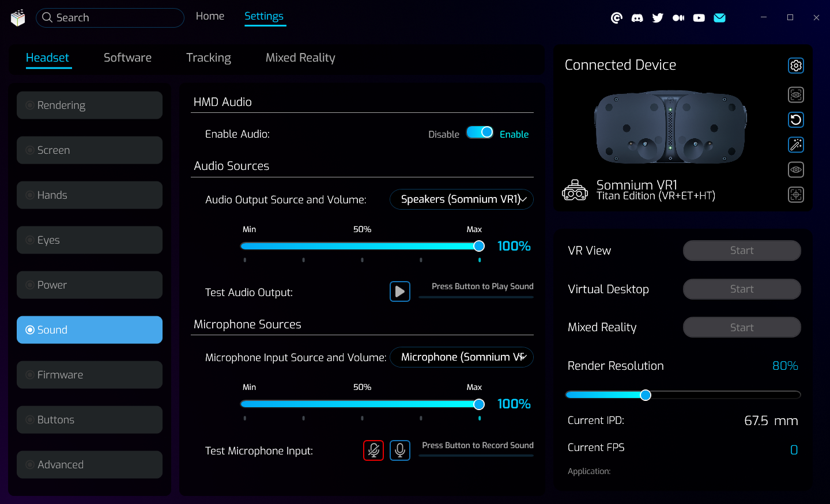Image resolution: width=830 pixels, height=504 pixels.
Task: Open the magic wand wizard icon
Action: coord(796,145)
